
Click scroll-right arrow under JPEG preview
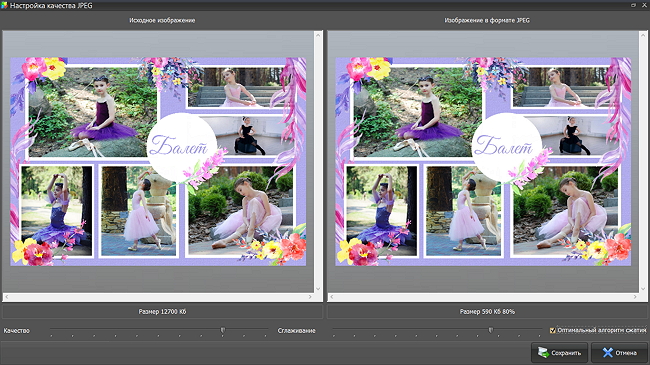635,297
